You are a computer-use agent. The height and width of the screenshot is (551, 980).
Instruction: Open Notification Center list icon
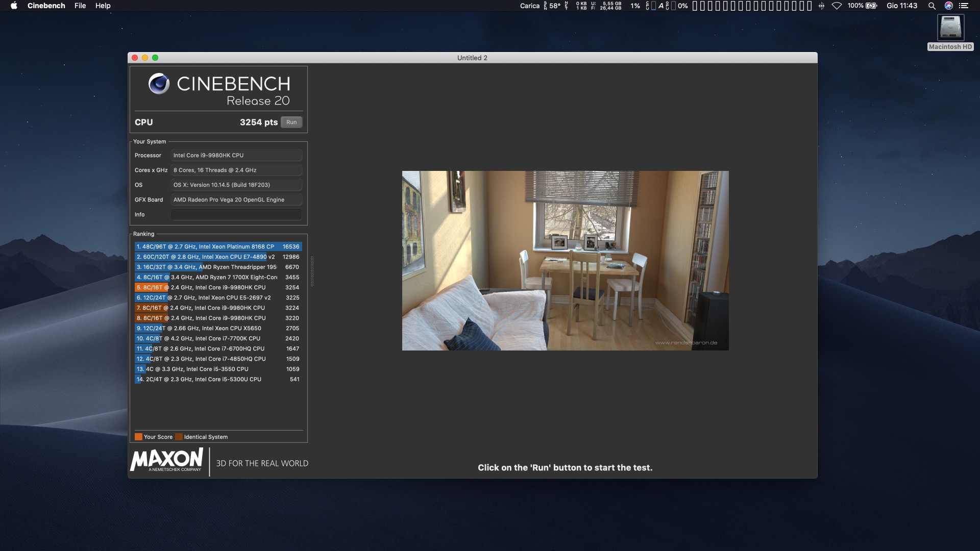coord(964,6)
